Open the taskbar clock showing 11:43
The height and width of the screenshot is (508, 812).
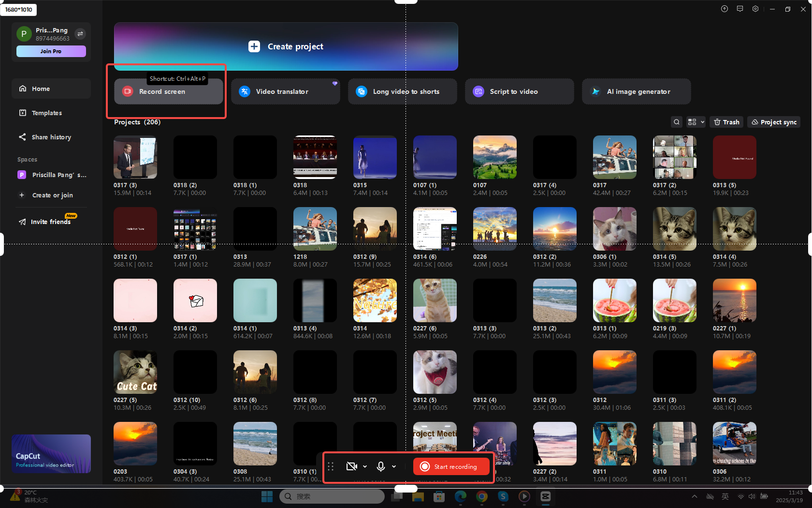pos(789,496)
